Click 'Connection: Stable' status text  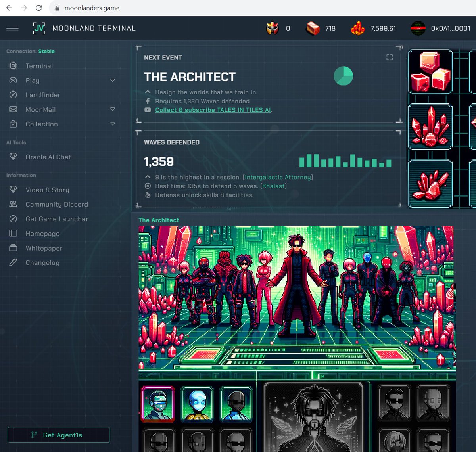coord(31,51)
